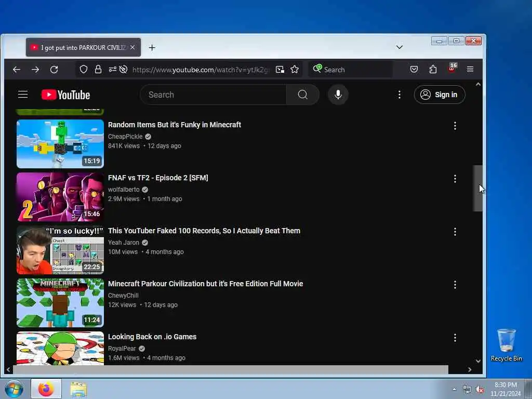This screenshot has height=399, width=532.
Task: Click the horizontal scrollbar thumb at bottom
Action: click(x=230, y=369)
